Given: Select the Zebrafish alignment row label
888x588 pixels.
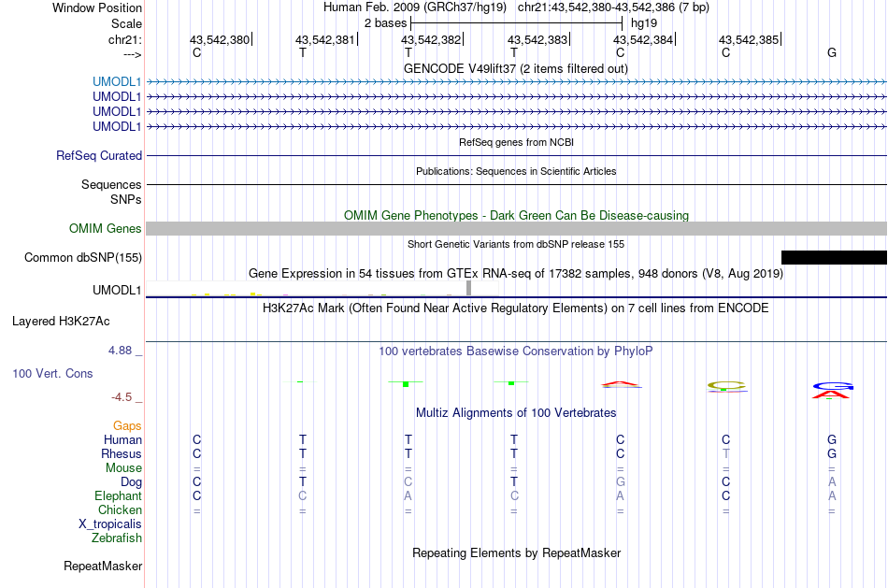Looking at the screenshot, I should tap(117, 538).
